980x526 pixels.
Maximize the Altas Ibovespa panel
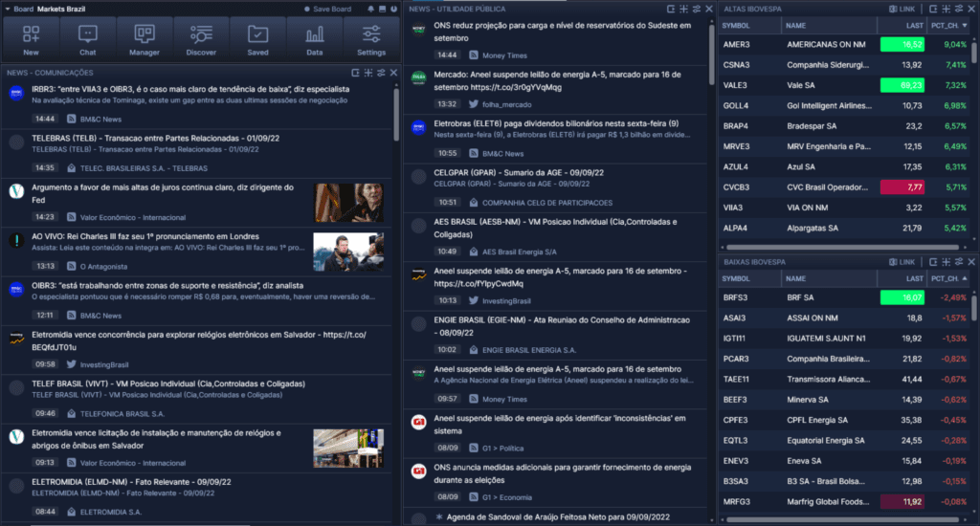(947, 9)
